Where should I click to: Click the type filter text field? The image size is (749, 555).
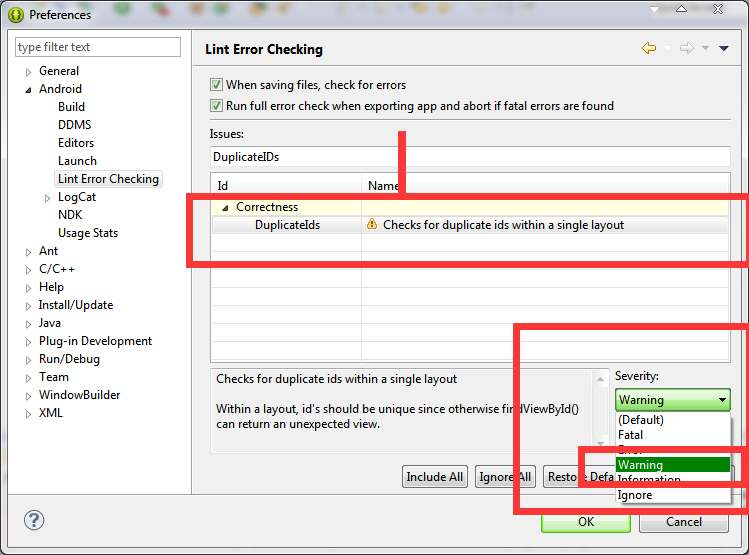[x=98, y=47]
